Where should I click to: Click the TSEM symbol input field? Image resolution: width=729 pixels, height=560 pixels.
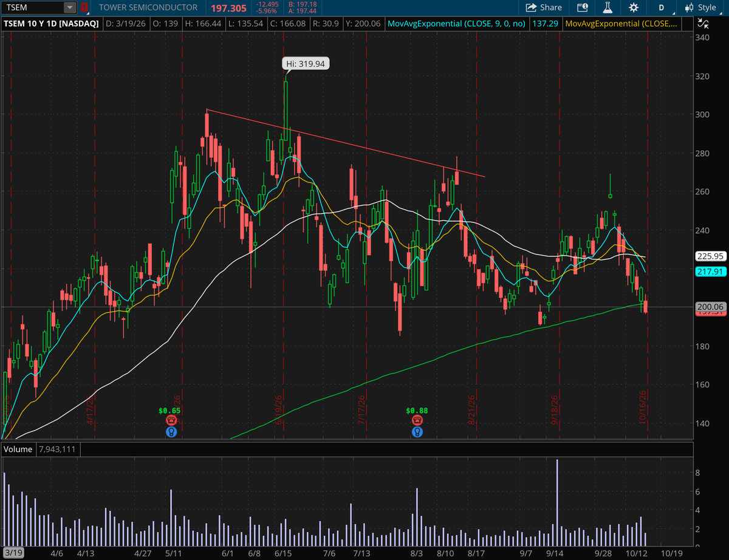tap(32, 7)
